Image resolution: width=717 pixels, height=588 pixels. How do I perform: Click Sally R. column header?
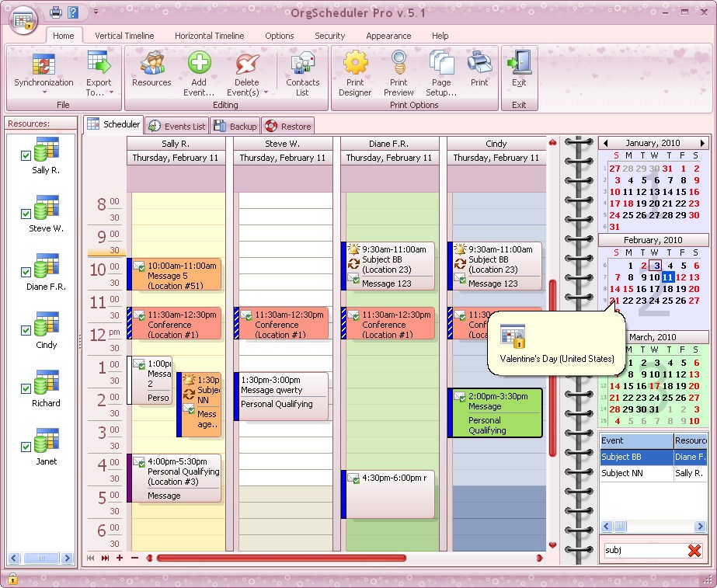click(x=176, y=144)
